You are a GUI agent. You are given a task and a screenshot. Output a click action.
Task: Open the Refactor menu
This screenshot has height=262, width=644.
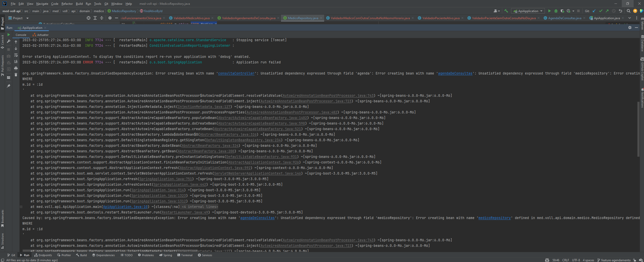point(67,4)
